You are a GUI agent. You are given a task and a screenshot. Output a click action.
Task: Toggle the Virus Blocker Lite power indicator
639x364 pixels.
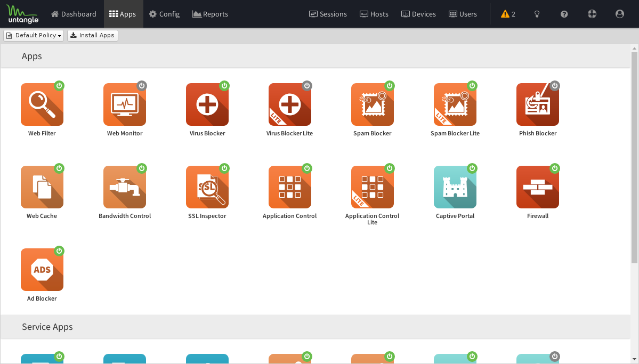(x=307, y=85)
